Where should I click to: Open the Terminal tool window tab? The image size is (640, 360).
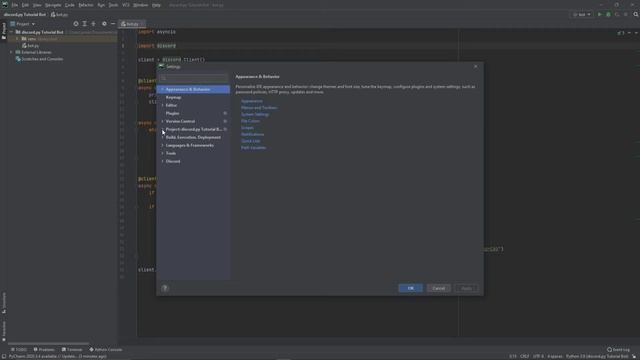point(72,350)
